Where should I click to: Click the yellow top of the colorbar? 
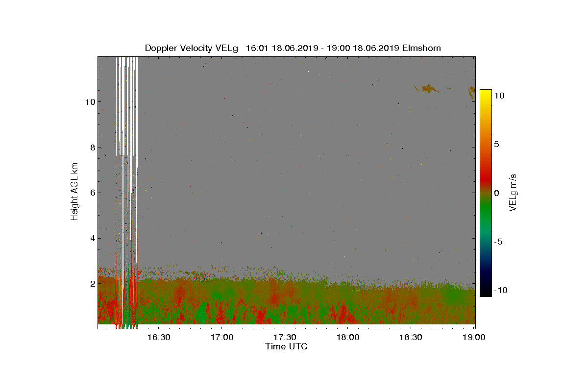(x=486, y=93)
